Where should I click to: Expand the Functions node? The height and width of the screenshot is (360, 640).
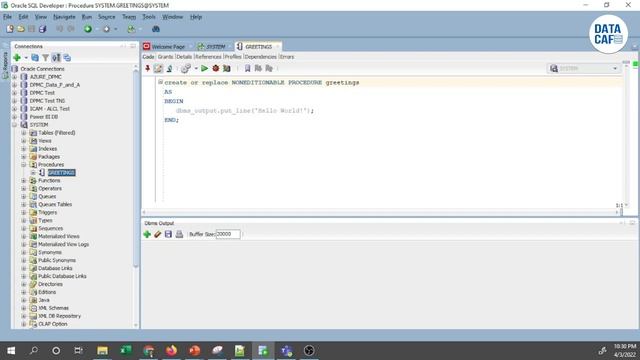click(24, 180)
